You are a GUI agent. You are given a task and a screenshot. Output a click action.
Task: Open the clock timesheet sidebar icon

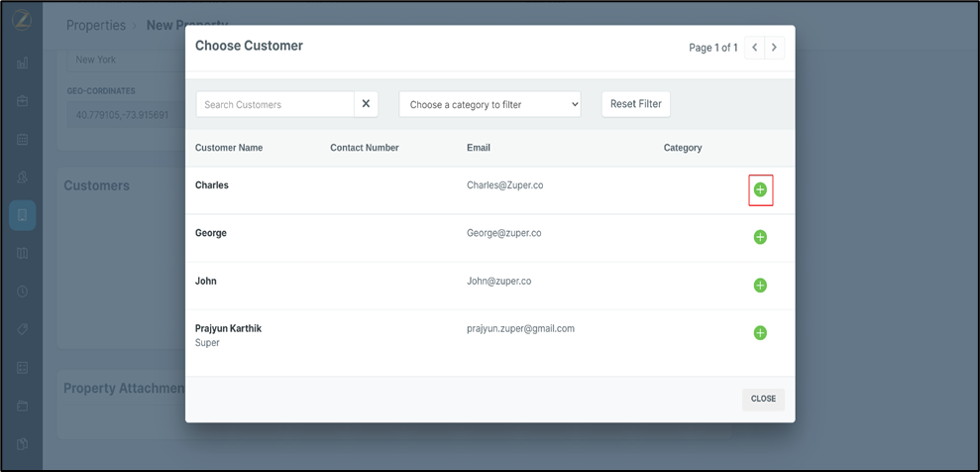pyautogui.click(x=22, y=292)
